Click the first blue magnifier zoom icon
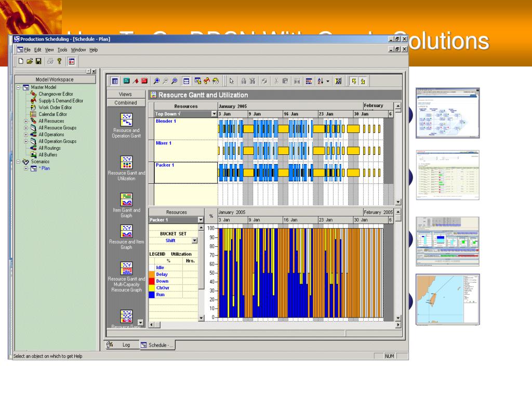This screenshot has width=532, height=399. [156, 81]
